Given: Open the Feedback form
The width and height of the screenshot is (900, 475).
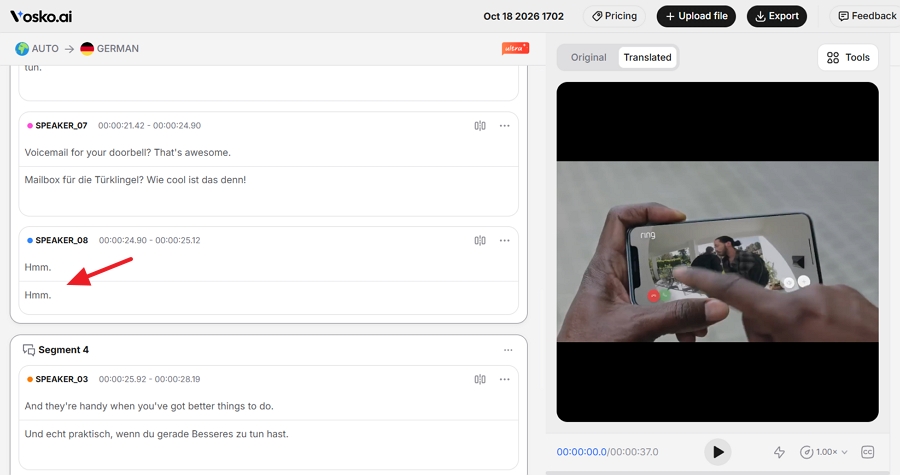Looking at the screenshot, I should click(867, 16).
